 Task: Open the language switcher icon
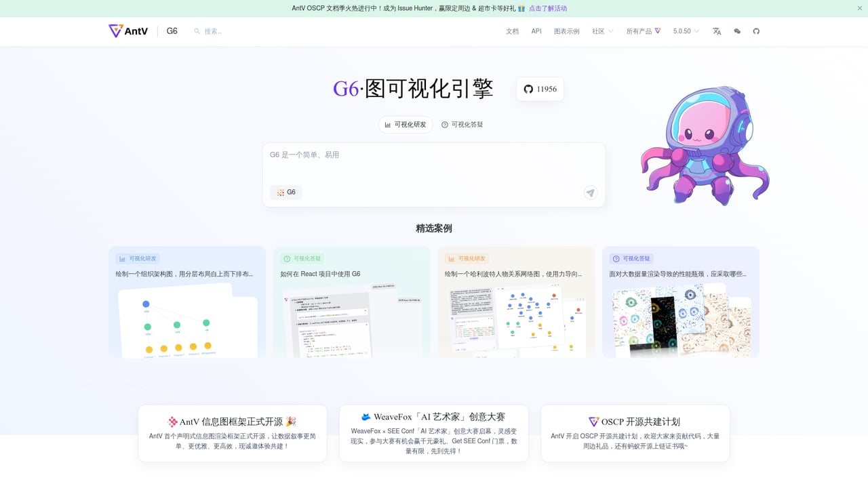pyautogui.click(x=717, y=31)
